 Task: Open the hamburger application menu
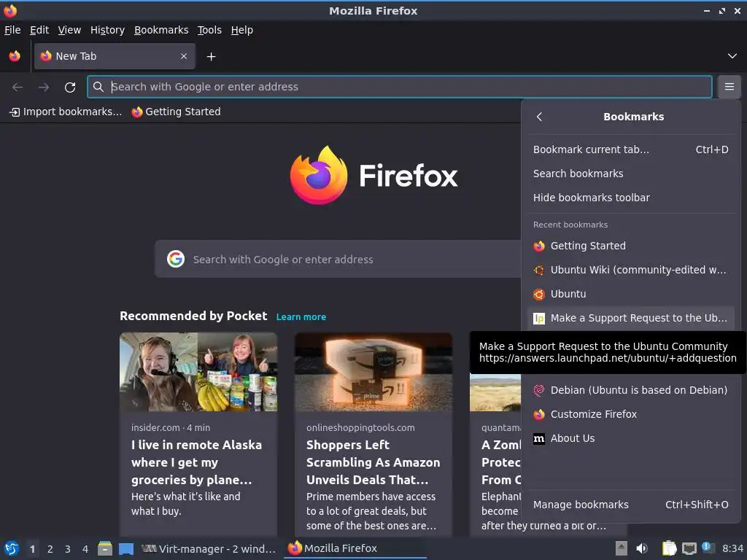tap(729, 87)
